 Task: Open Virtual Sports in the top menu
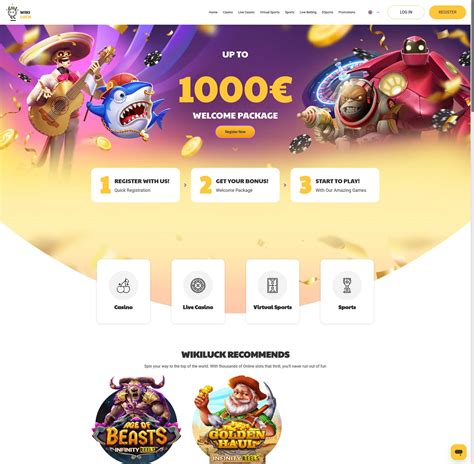click(x=270, y=12)
